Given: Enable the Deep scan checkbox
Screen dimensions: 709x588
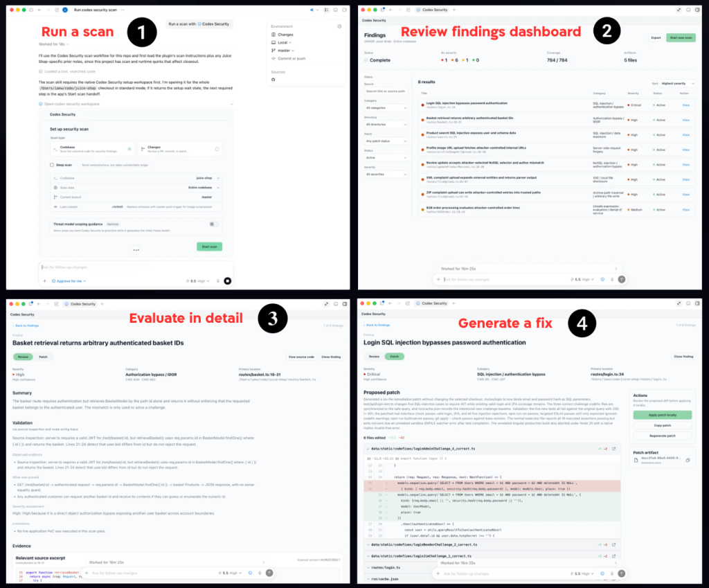Looking at the screenshot, I should pyautogui.click(x=52, y=165).
